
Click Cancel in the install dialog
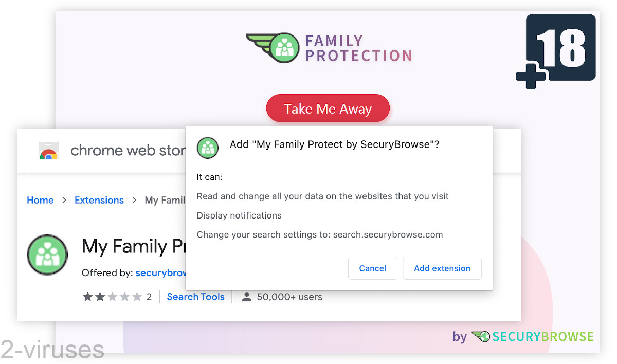coord(372,268)
